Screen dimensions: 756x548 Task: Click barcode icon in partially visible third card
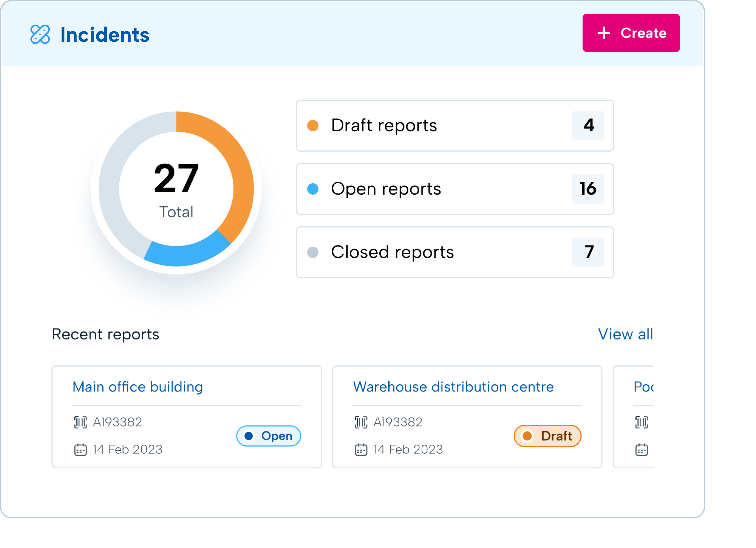coord(642,422)
